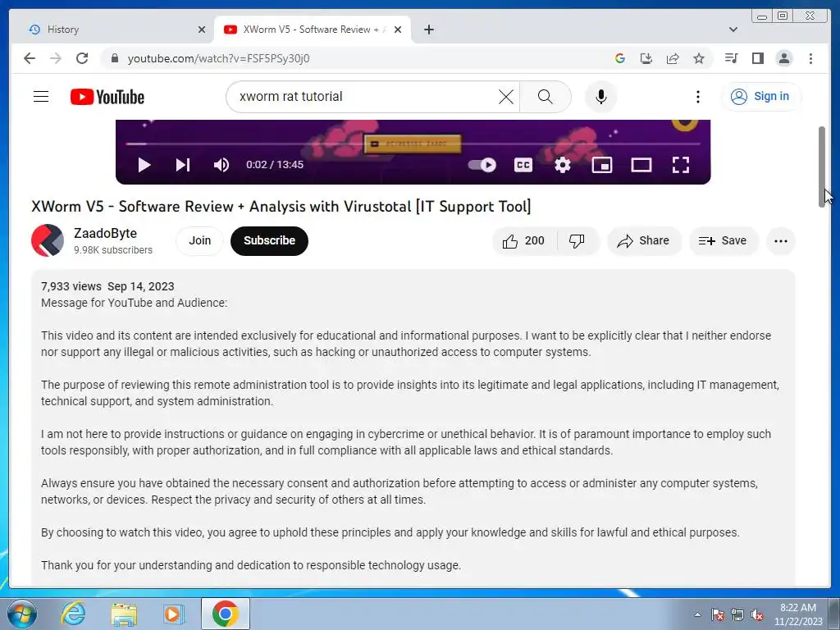840x630 pixels.
Task: Play the video
Action: [x=144, y=165]
